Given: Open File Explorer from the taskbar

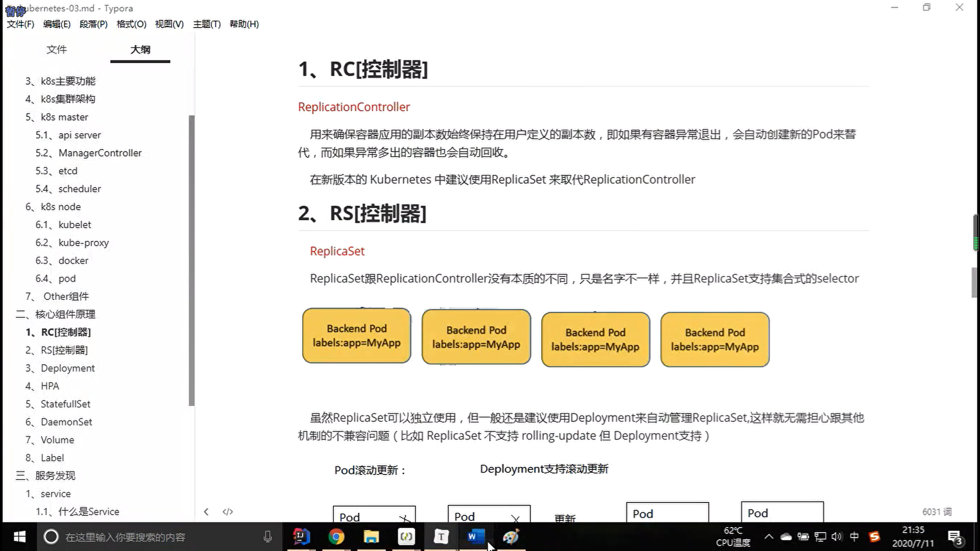Looking at the screenshot, I should click(x=371, y=537).
